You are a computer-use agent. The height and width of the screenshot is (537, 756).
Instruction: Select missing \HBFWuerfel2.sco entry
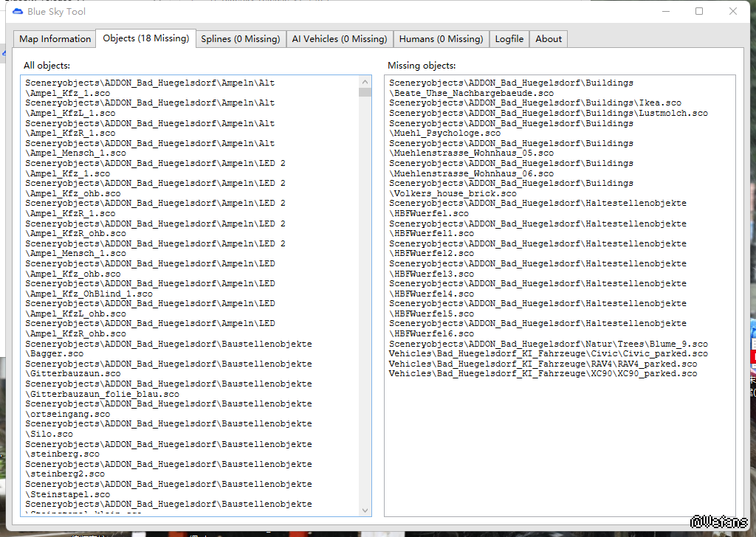coord(537,249)
